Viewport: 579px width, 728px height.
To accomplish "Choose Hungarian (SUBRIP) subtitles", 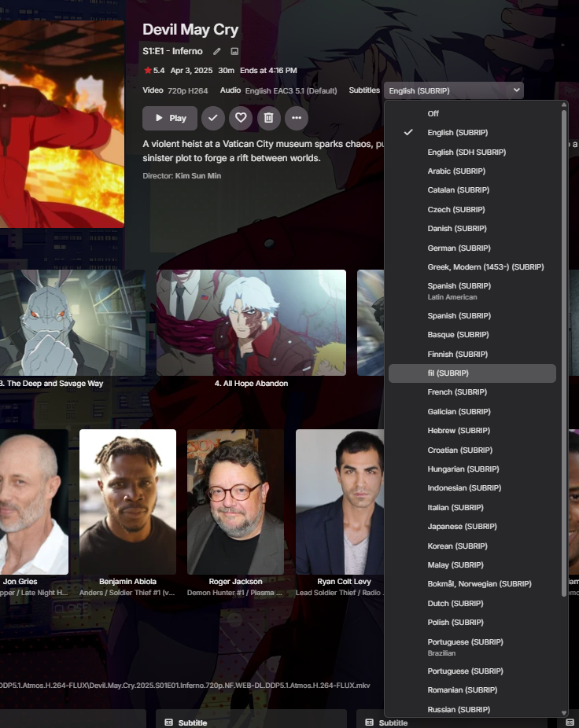I will 472,469.
